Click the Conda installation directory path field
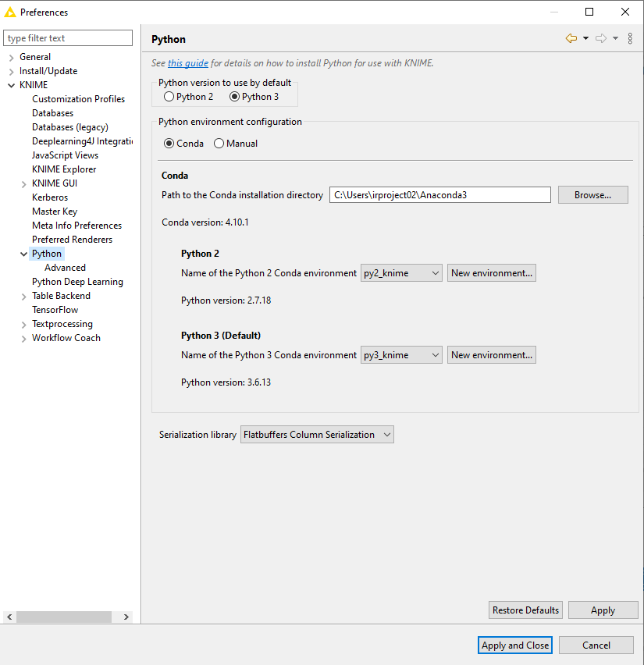Image resolution: width=644 pixels, height=665 pixels. click(x=440, y=194)
